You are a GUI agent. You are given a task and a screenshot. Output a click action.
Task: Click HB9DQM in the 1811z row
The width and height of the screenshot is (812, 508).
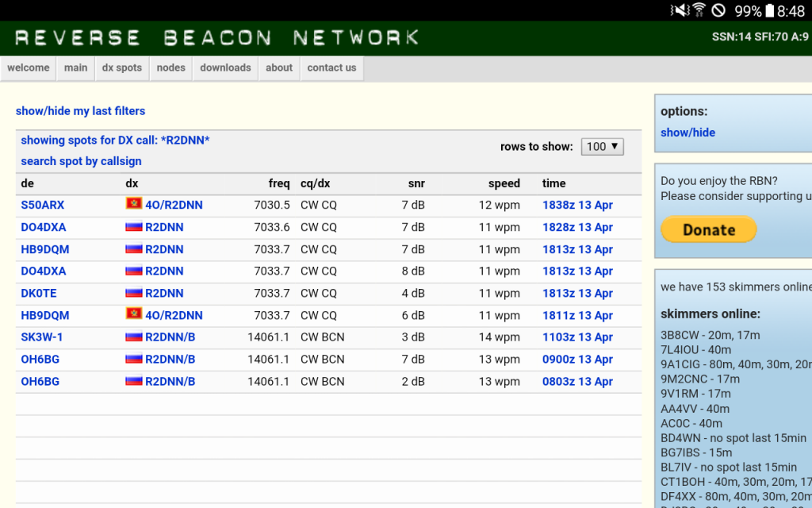pos(45,315)
